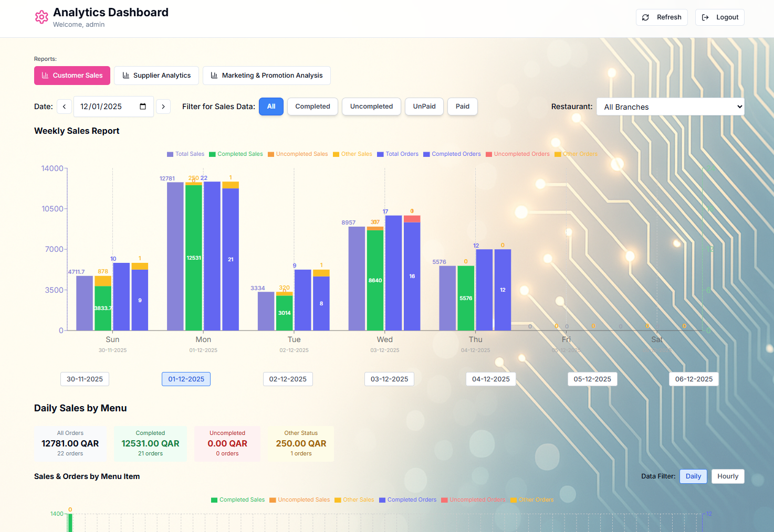Filter sales data by Paid
Viewport: 774px width, 532px height.
(x=463, y=107)
